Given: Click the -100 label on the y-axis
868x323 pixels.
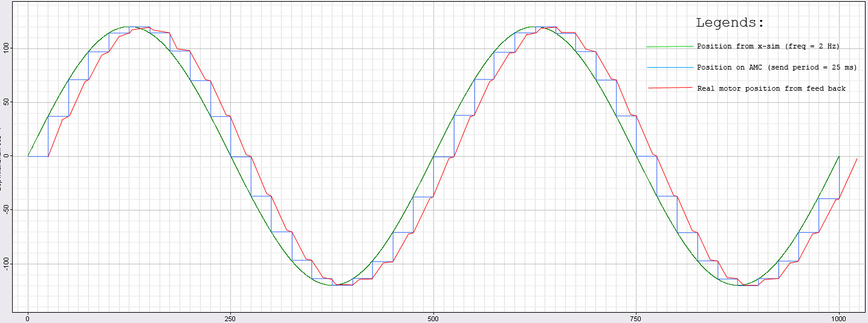Looking at the screenshot, I should point(7,264).
